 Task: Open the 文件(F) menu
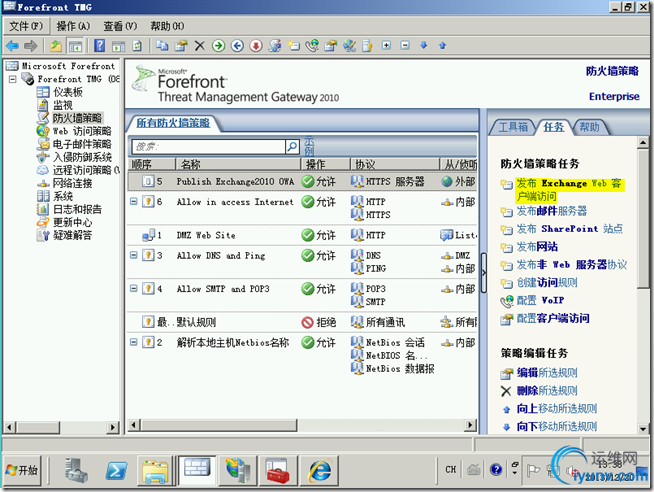tap(26, 26)
